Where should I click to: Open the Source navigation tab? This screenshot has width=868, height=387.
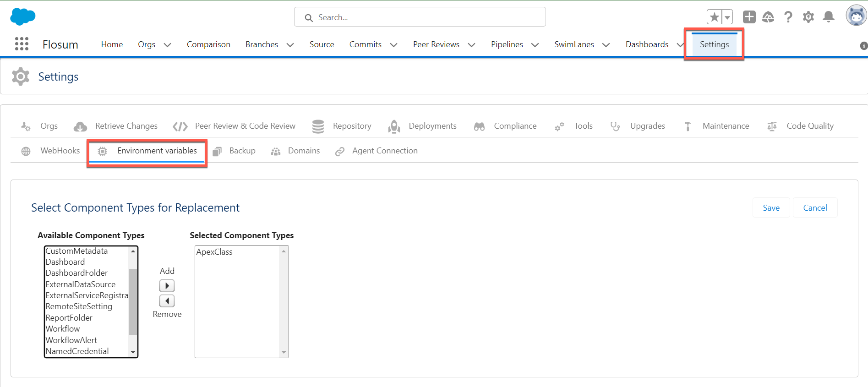[x=322, y=44]
